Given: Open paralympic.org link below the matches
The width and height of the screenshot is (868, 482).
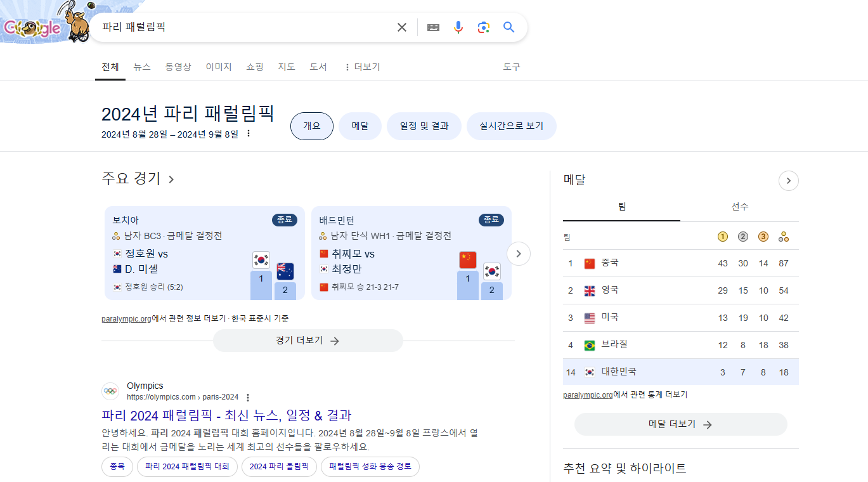Looking at the screenshot, I should point(126,318).
